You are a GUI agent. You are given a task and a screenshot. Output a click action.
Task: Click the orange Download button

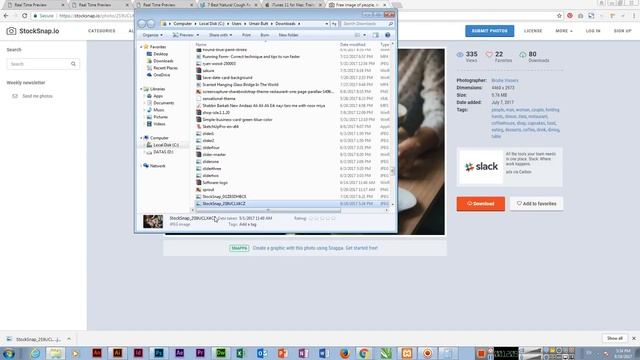pos(480,204)
